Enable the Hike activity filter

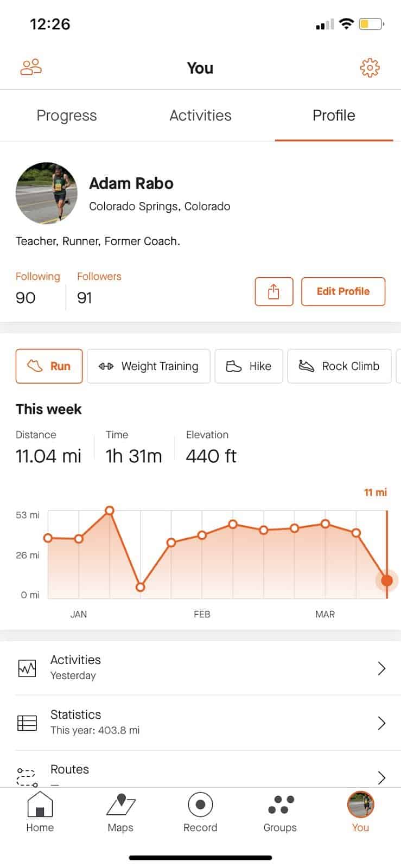pyautogui.click(x=249, y=366)
